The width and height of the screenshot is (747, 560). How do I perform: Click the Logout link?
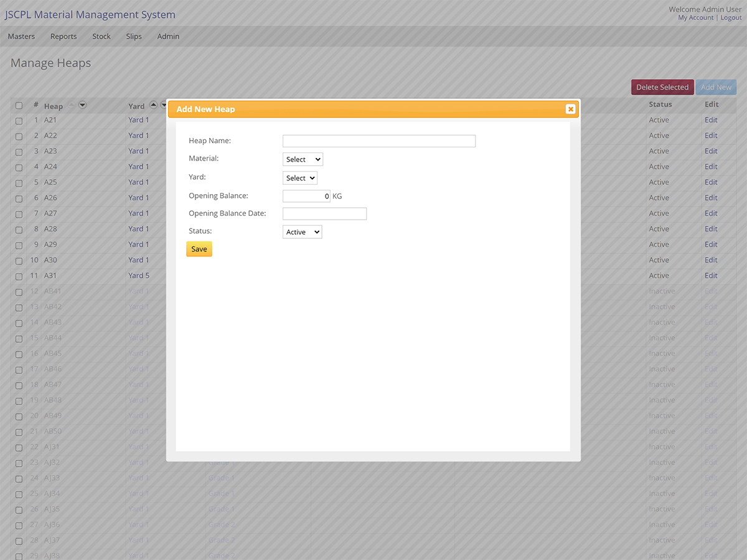click(731, 17)
